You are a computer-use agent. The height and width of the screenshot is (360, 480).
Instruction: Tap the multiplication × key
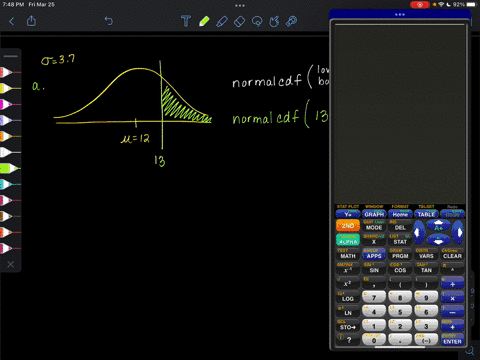[x=452, y=297]
